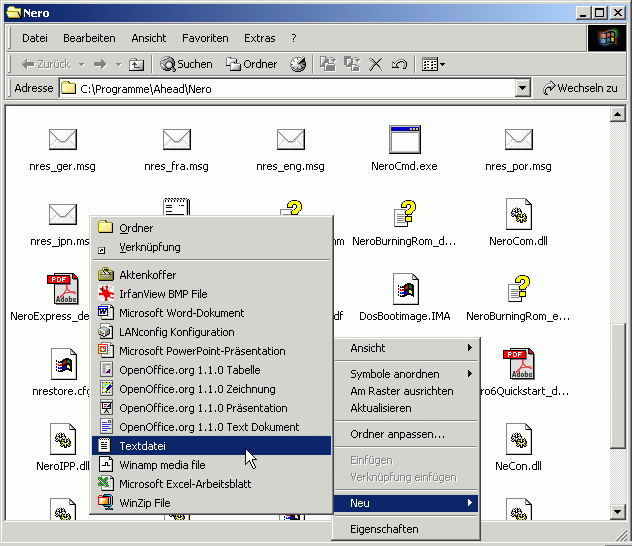Image resolution: width=632 pixels, height=546 pixels.
Task: Expand the Ansicht submenu in context menu
Action: 407,348
